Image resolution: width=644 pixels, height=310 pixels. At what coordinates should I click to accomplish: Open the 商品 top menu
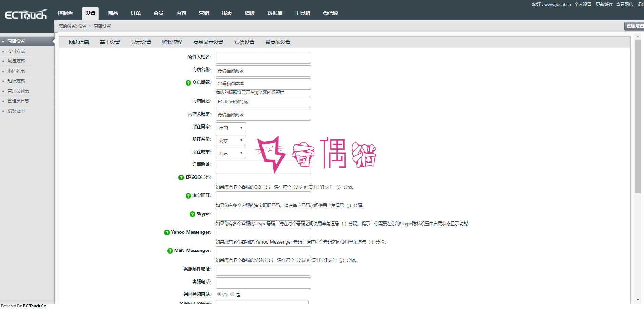tap(113, 13)
